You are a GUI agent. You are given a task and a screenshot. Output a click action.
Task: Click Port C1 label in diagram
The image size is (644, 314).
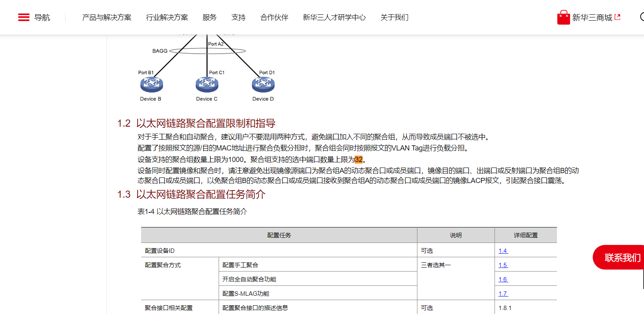pyautogui.click(x=217, y=73)
